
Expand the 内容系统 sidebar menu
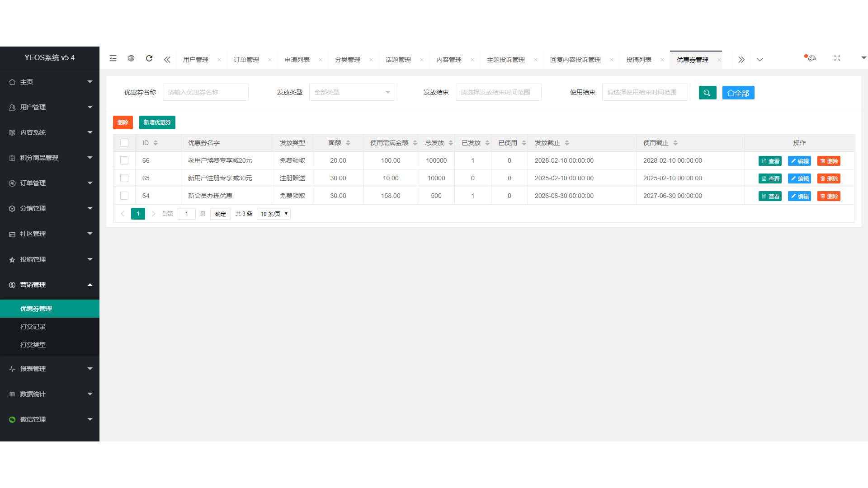(x=50, y=132)
